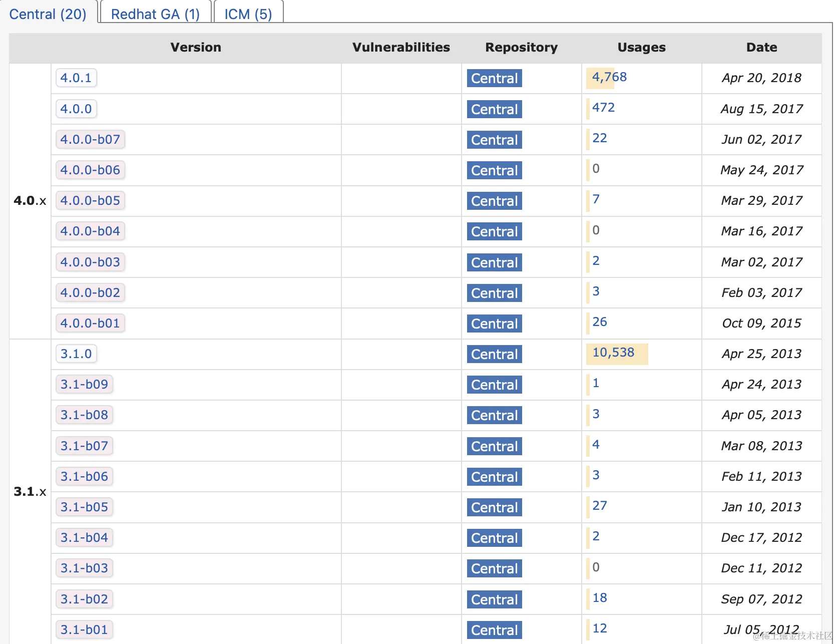Select the Central (20) tab
Viewport: 836px width, 644px height.
point(48,14)
